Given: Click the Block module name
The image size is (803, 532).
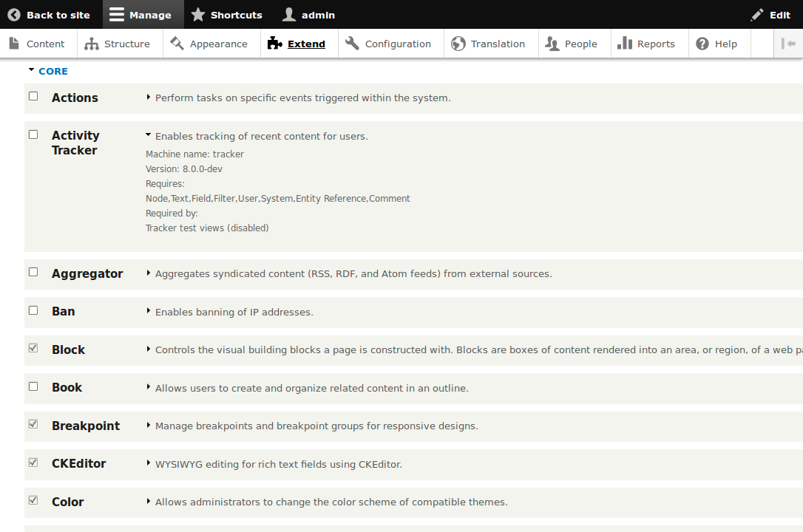Looking at the screenshot, I should tap(68, 350).
